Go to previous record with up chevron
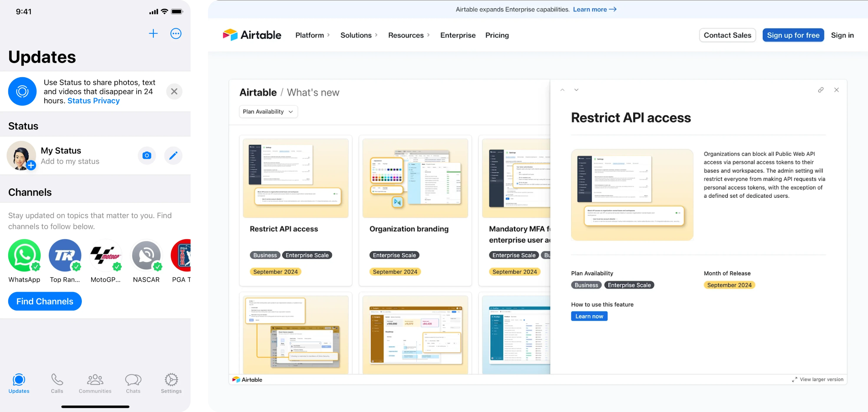This screenshot has width=868, height=412. coord(562,90)
